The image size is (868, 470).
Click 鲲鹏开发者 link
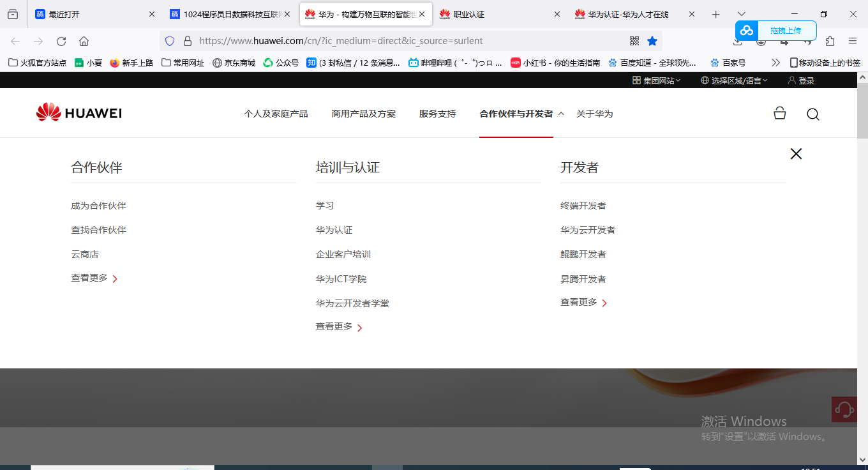coord(583,254)
